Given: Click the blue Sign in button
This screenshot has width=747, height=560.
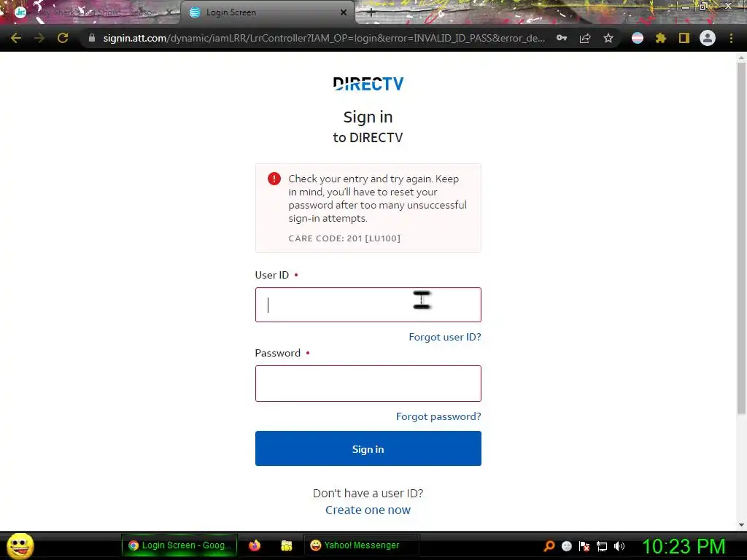Looking at the screenshot, I should click(368, 448).
